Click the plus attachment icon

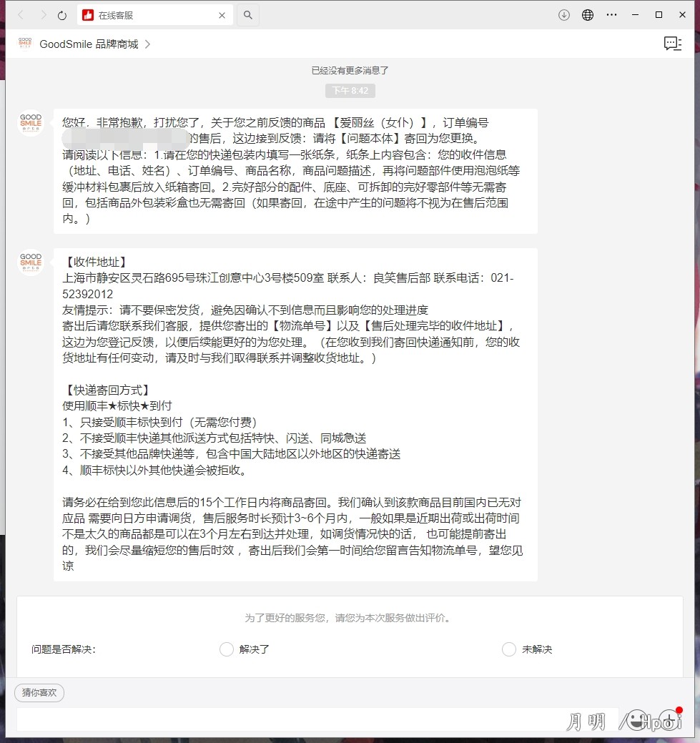(x=669, y=719)
